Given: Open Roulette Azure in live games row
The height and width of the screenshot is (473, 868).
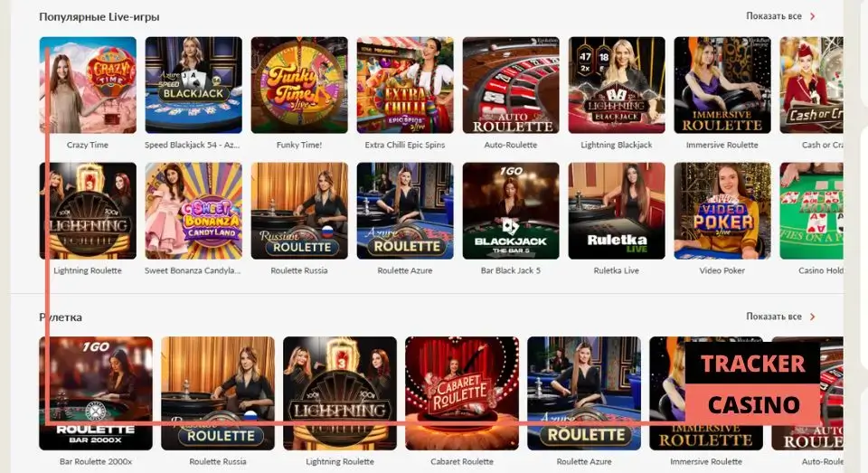Looking at the screenshot, I should click(x=405, y=211).
